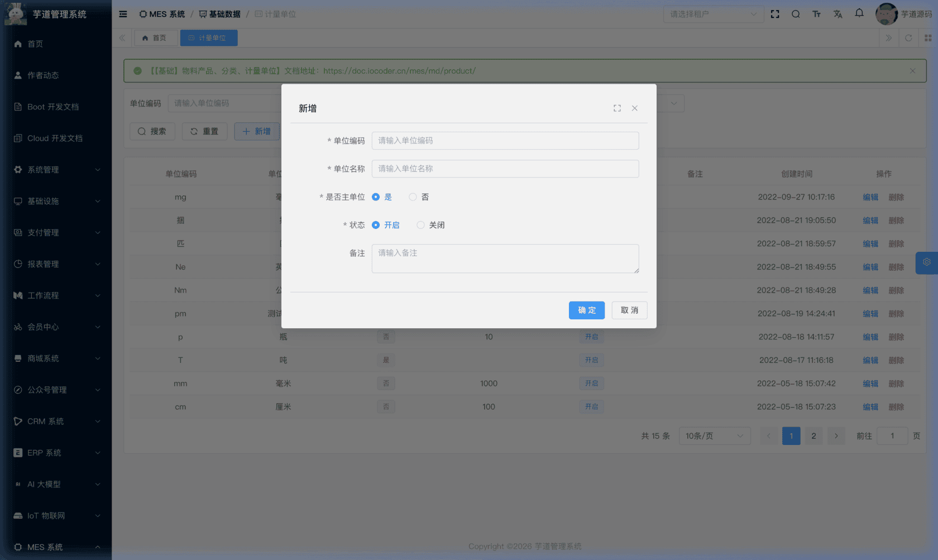Toggle browser fullscreen icon in top bar
The image size is (938, 560).
[775, 14]
